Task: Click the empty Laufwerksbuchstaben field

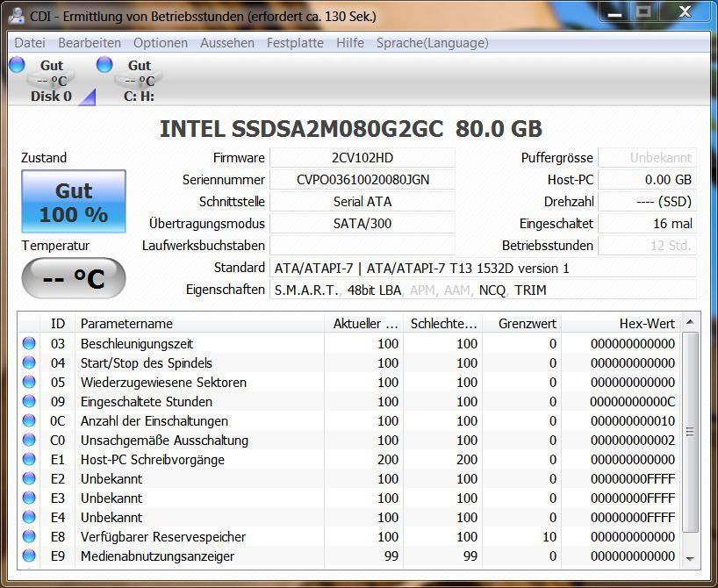Action: [x=363, y=246]
